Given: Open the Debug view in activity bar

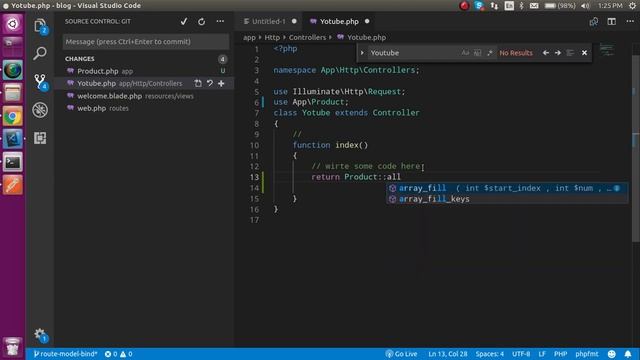Looking at the screenshot, I should (x=40, y=110).
